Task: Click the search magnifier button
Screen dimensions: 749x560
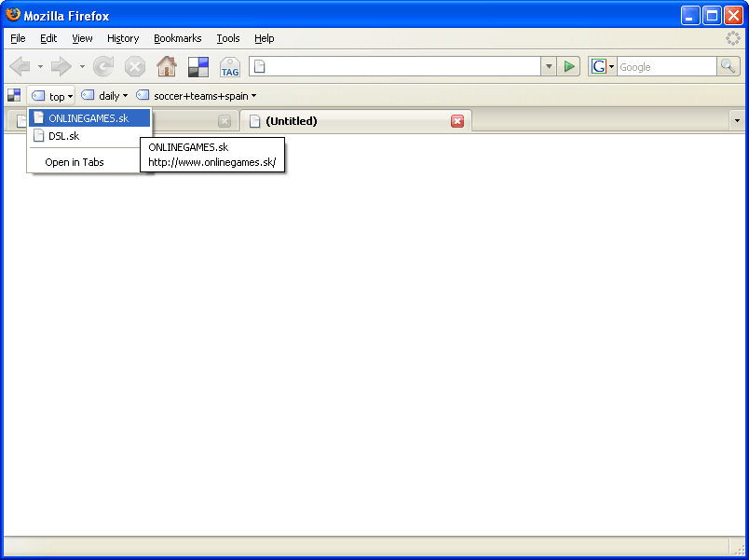Action: pos(728,66)
